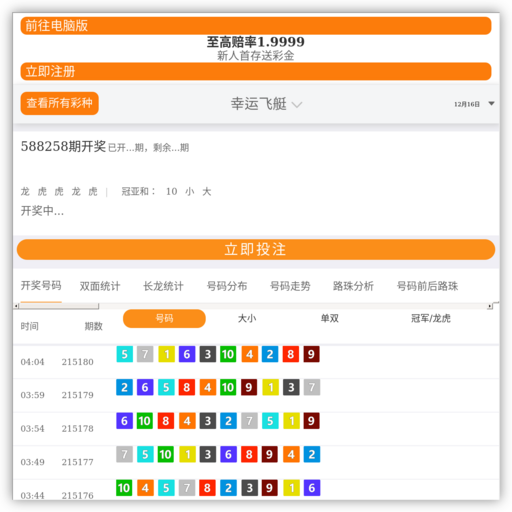Click the horizontal tab scrollbar thumb
512x512 pixels.
(59, 306)
